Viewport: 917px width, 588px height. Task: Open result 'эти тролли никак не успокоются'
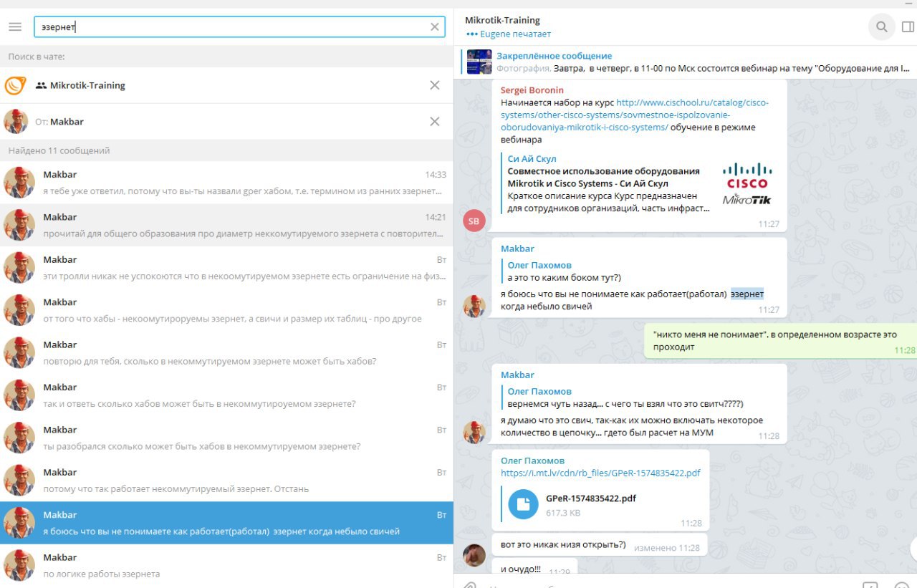pyautogui.click(x=226, y=268)
